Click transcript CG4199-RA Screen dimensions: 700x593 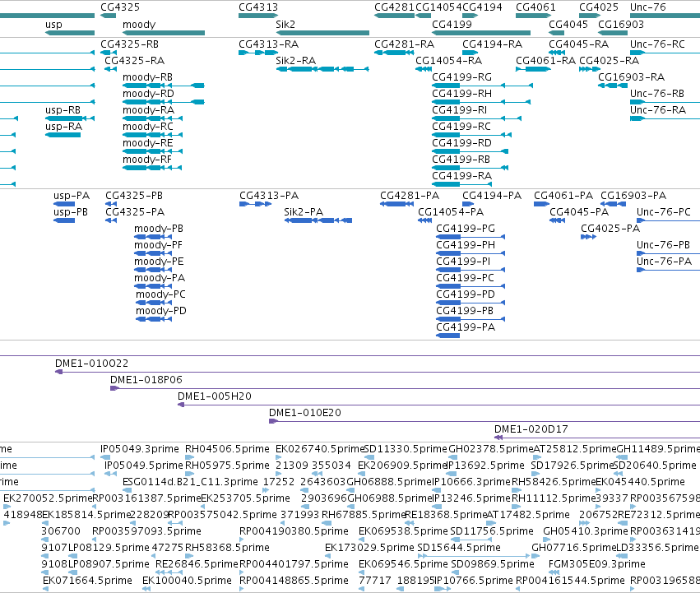tap(462, 176)
